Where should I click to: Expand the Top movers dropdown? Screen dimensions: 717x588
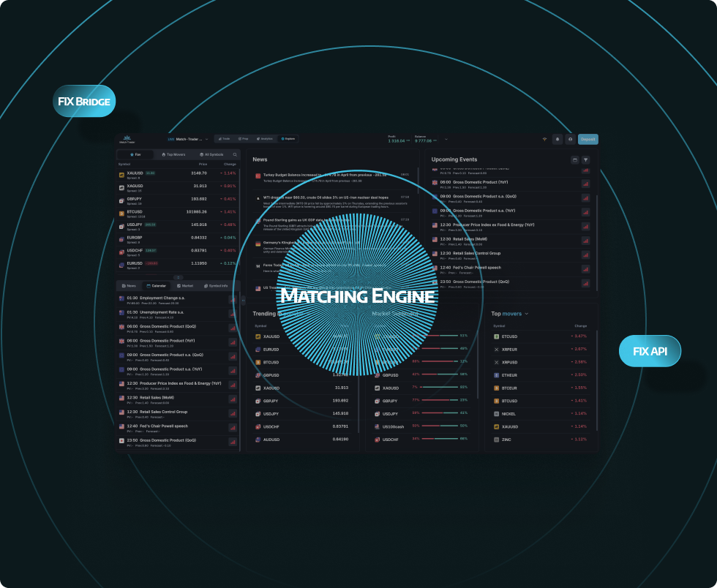[527, 314]
